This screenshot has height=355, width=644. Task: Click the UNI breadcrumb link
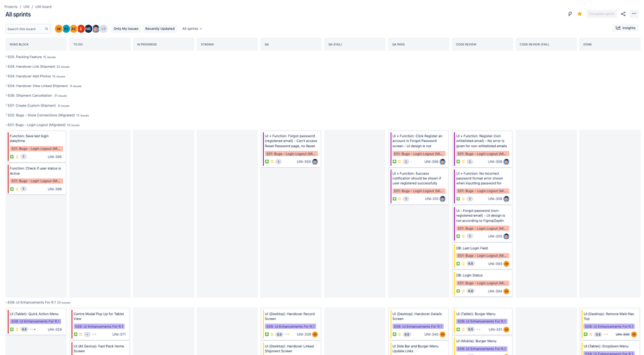[x=26, y=6]
